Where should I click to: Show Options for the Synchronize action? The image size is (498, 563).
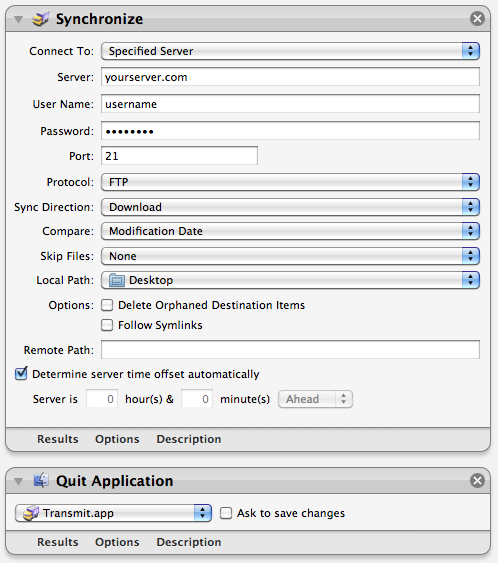117,439
